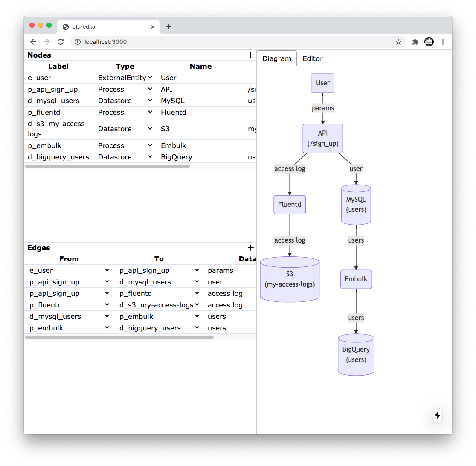Click the lightning bolt icon

pos(437,415)
